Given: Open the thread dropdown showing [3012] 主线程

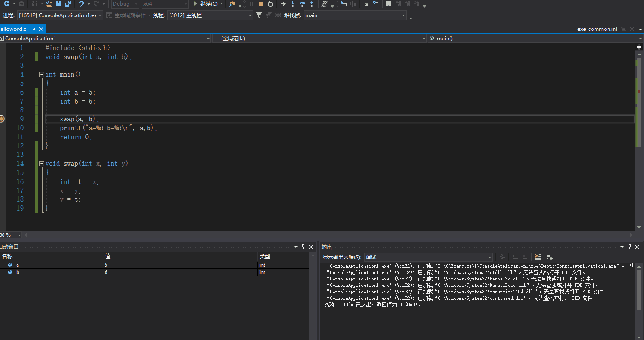Looking at the screenshot, I should pos(210,15).
